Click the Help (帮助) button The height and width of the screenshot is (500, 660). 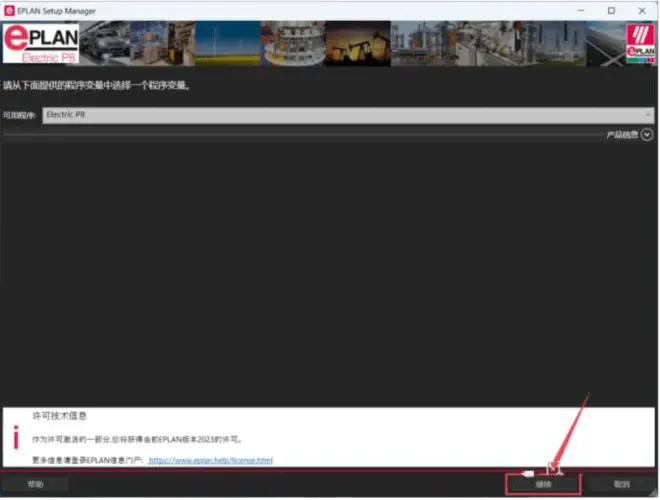35,484
